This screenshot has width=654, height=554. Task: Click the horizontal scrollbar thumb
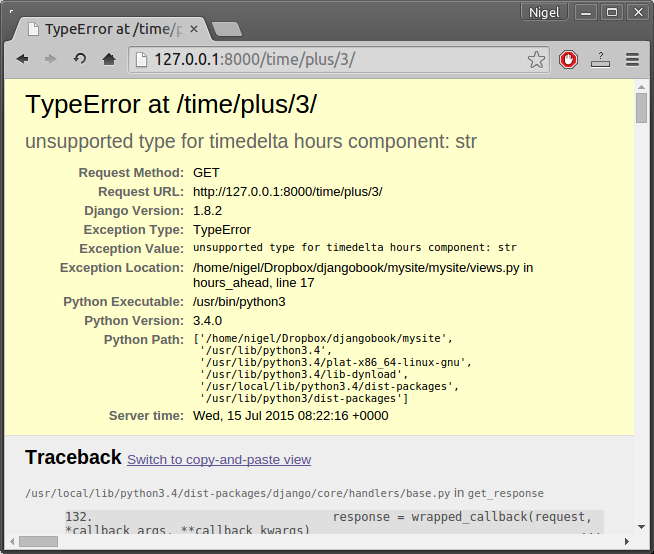tap(38, 541)
